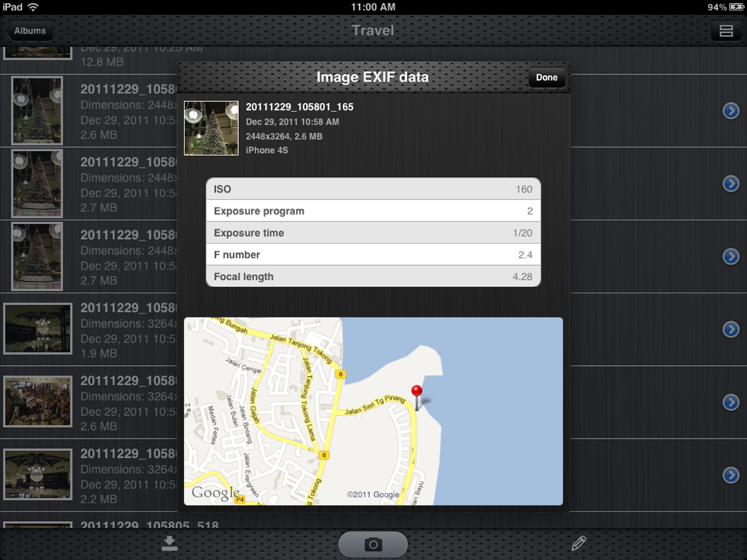Select the F number row
Viewport: 747px width, 560px height.
tap(373, 255)
